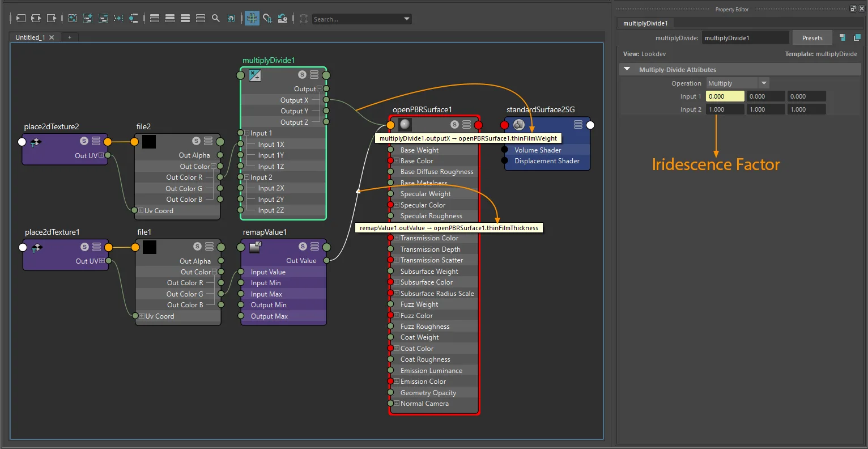Click the Presets button
Screen dimensions: 868x449
812,38
